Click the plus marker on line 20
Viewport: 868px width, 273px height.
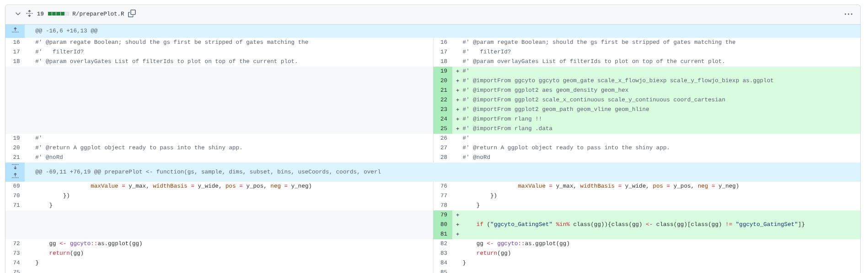(x=457, y=81)
